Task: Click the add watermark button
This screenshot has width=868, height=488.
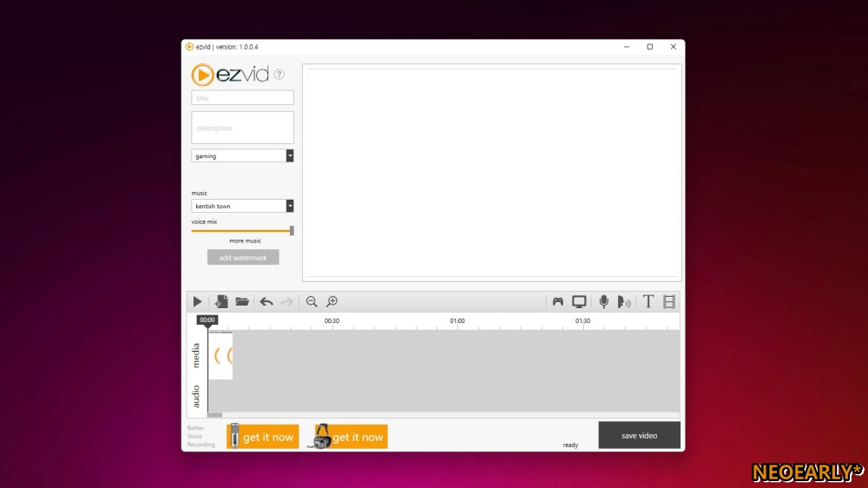Action: 243,257
